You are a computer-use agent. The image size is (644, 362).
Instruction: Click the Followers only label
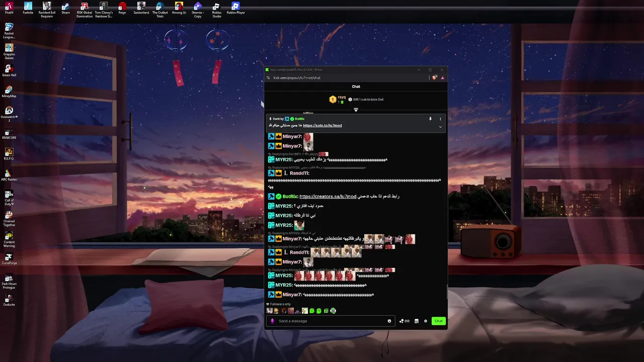click(280, 304)
